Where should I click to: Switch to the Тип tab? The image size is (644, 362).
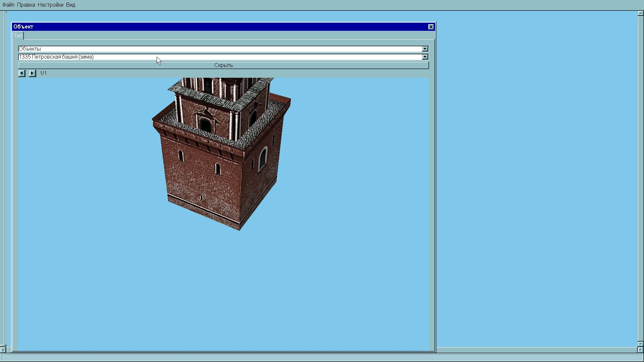tap(18, 36)
